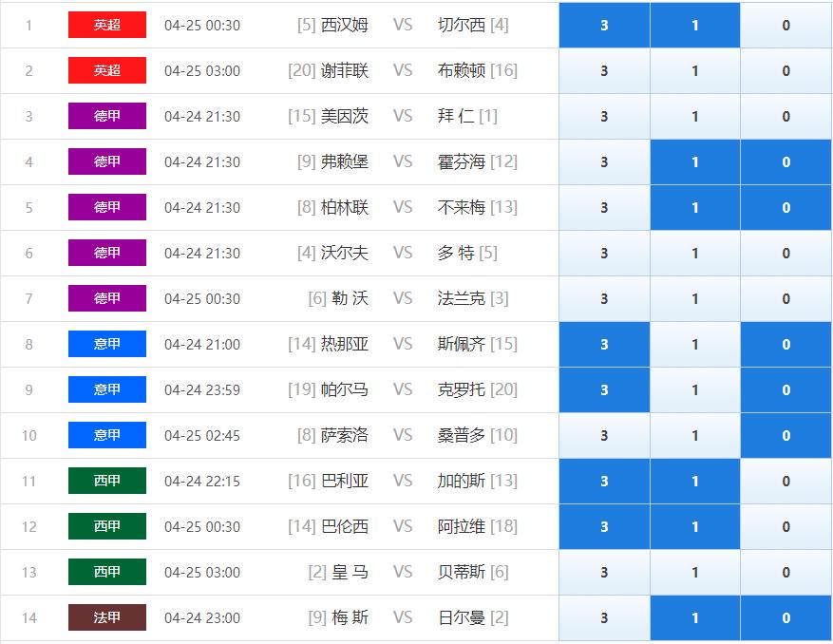The height and width of the screenshot is (644, 833).
Task: Click the 西甲 tag for 皇马 match
Action: coord(107,572)
